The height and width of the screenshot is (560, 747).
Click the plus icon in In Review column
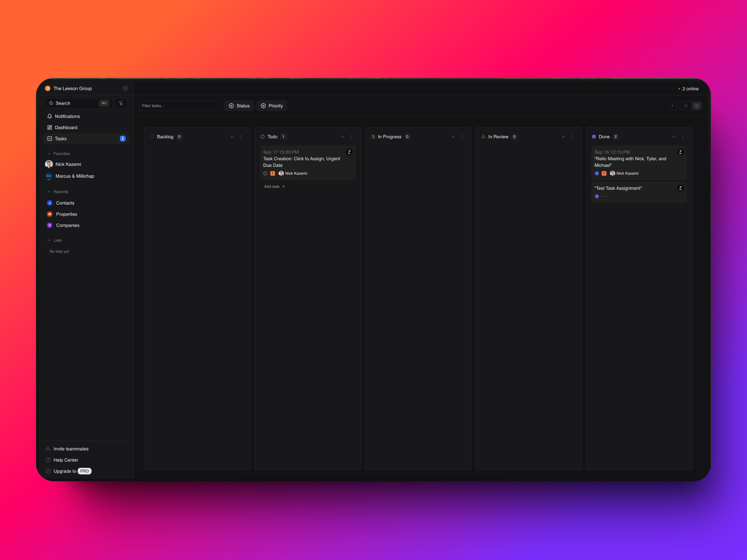[x=563, y=137]
